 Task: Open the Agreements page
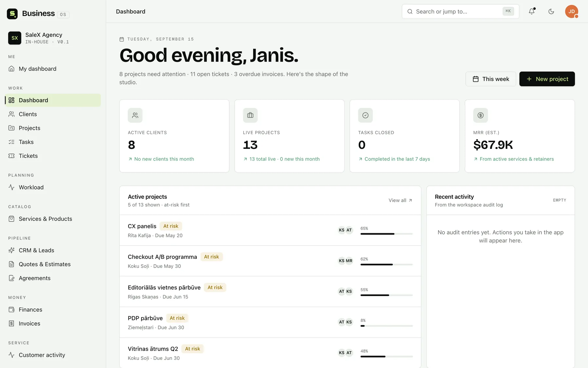[x=53, y=278]
